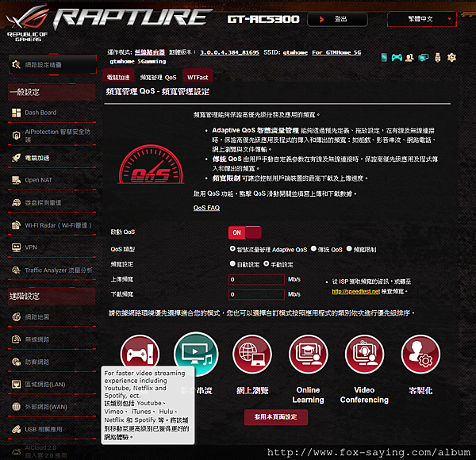This screenshot has height=460, width=476.
Task: Open the QoS FAQ link
Action: click(206, 208)
